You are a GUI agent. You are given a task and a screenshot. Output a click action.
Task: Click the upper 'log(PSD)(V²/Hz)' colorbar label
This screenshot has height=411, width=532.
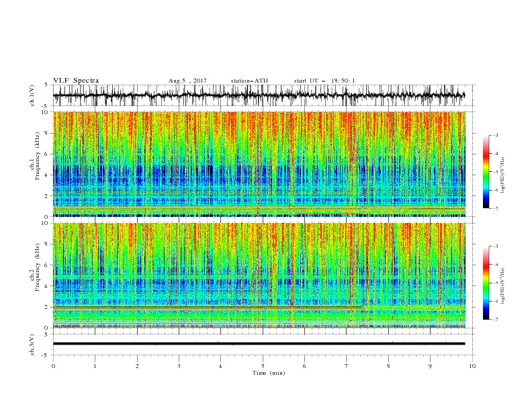point(502,175)
